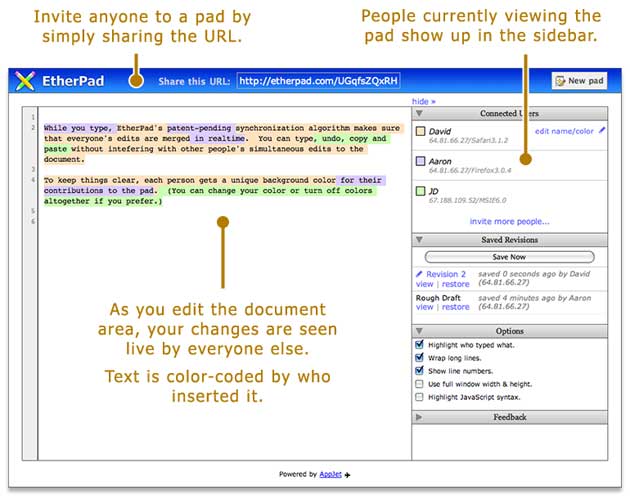View the Rough Draft revision
This screenshot has height=499, width=630.
424,307
